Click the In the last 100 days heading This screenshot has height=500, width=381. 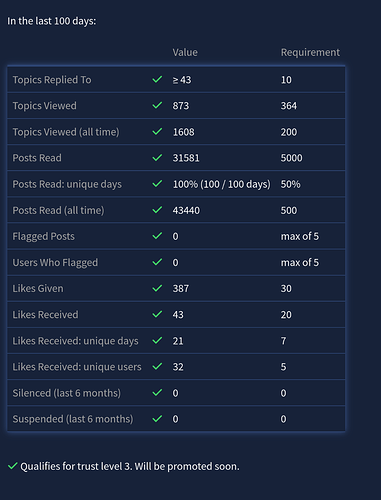pyautogui.click(x=52, y=21)
